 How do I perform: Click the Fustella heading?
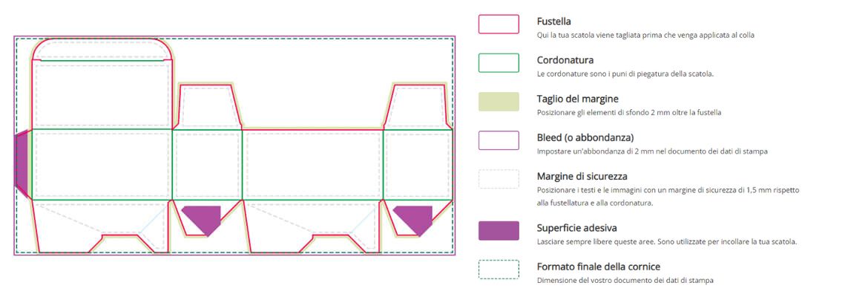(553, 22)
